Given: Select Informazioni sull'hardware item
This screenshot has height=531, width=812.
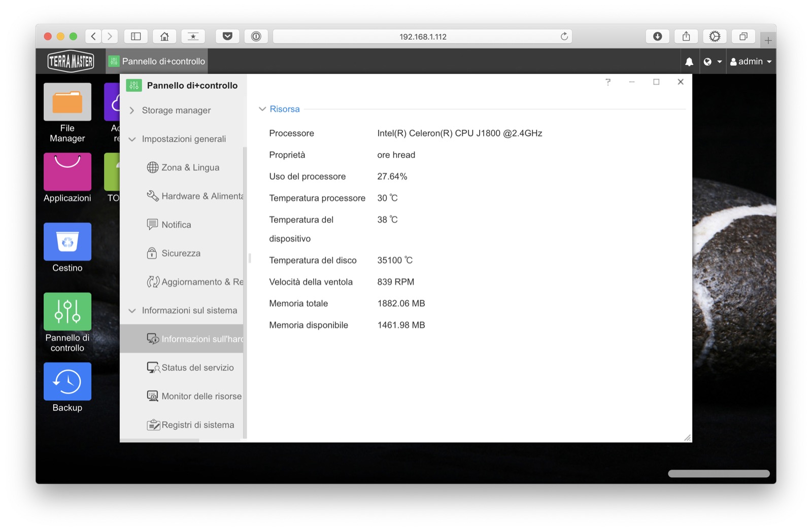Looking at the screenshot, I should 182,339.
